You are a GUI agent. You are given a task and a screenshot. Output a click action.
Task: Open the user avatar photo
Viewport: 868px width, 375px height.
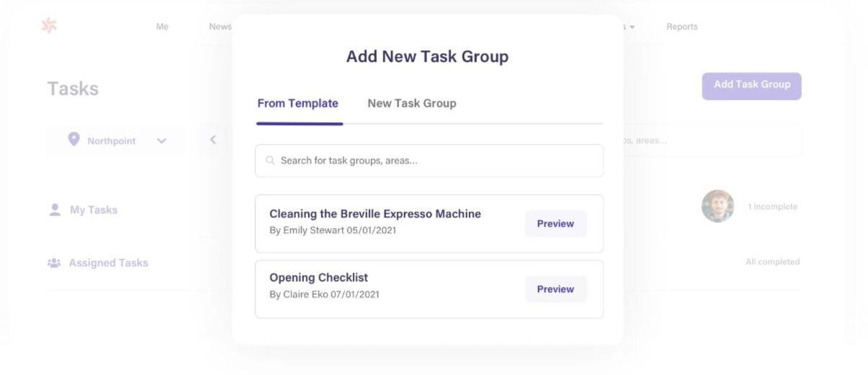click(717, 207)
